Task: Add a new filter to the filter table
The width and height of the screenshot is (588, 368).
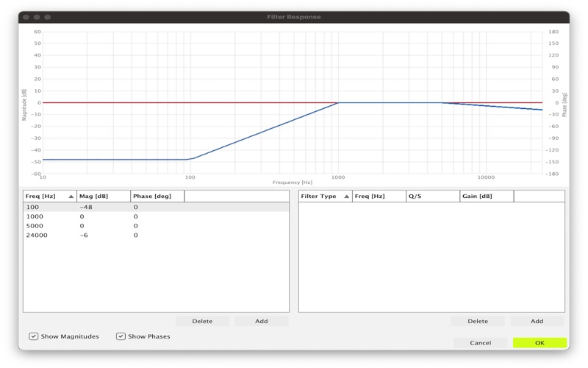Action: [x=537, y=321]
